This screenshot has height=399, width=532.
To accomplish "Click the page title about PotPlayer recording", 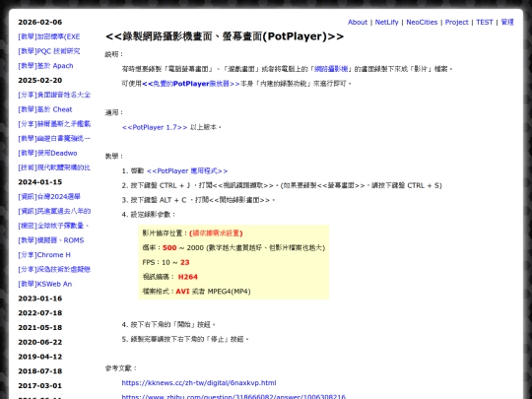I will 225,36.
